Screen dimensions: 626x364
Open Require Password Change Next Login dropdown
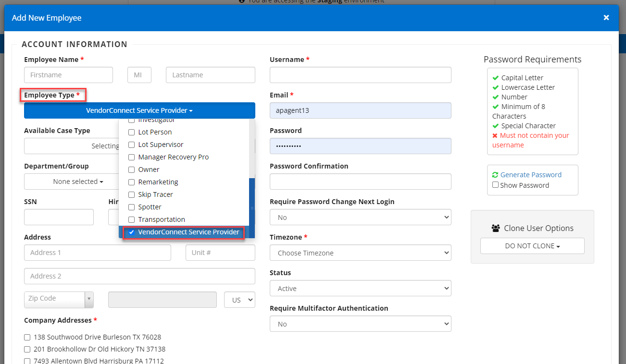tap(361, 217)
